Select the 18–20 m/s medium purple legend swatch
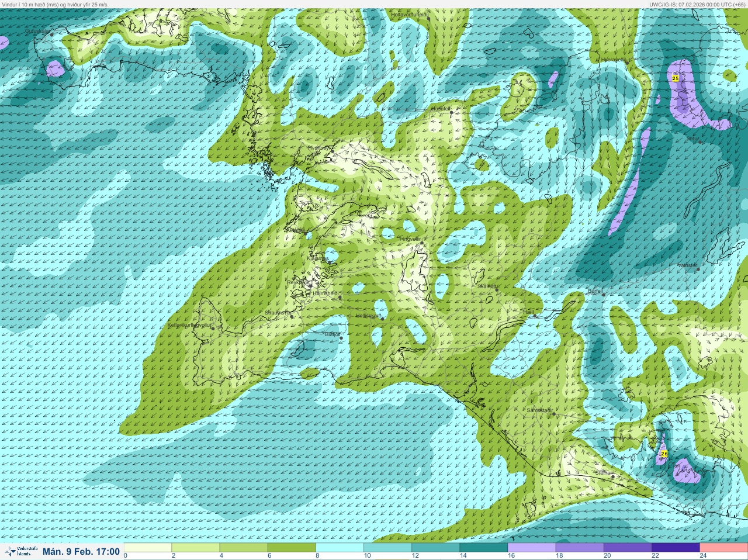 (x=580, y=547)
